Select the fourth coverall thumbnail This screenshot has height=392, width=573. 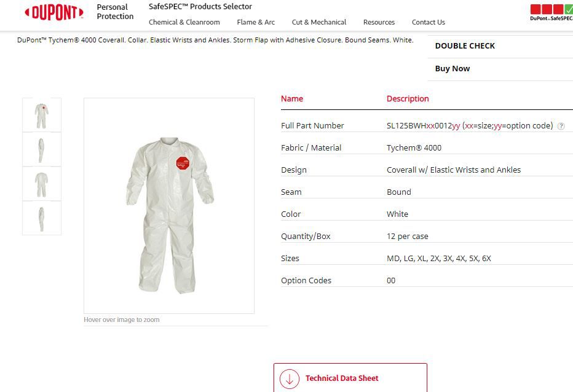tap(42, 218)
